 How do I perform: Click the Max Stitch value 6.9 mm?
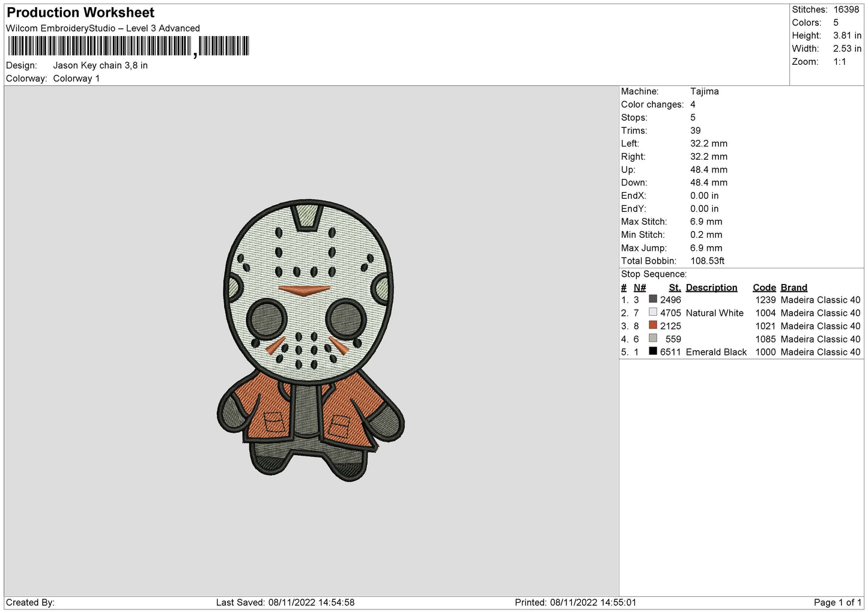(706, 222)
